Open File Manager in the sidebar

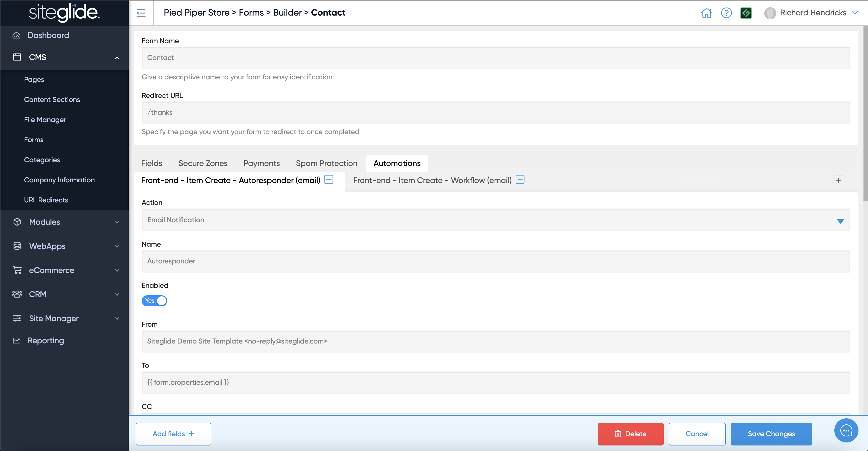click(x=45, y=120)
